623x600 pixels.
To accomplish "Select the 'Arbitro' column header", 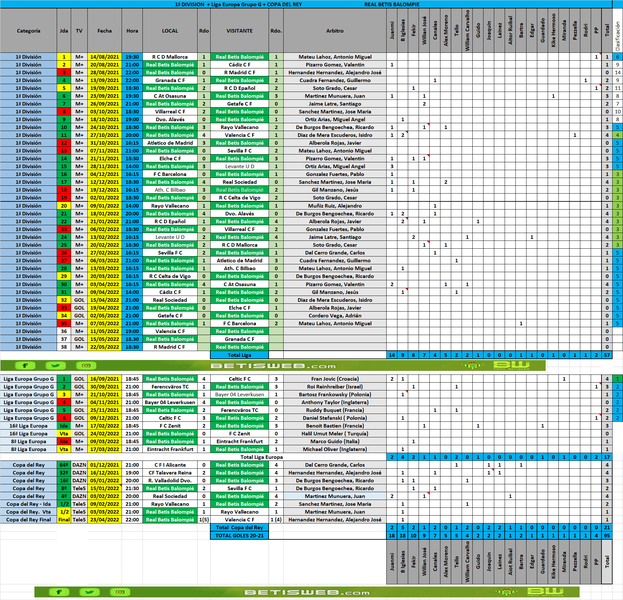I will (x=335, y=31).
